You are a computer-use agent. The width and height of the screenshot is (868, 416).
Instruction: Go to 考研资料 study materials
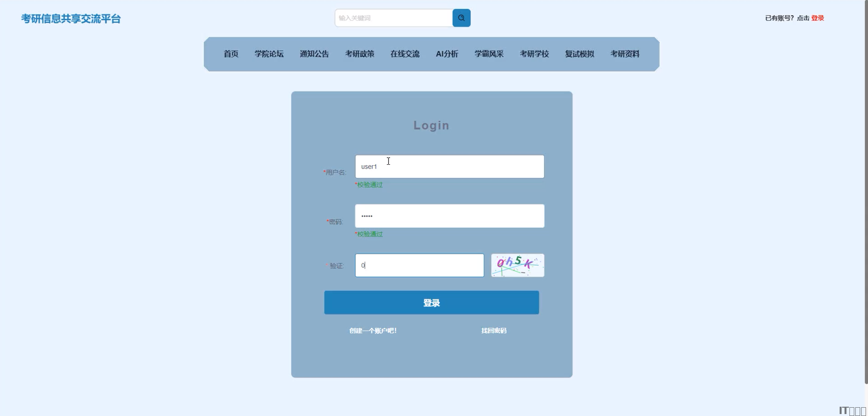tap(624, 54)
